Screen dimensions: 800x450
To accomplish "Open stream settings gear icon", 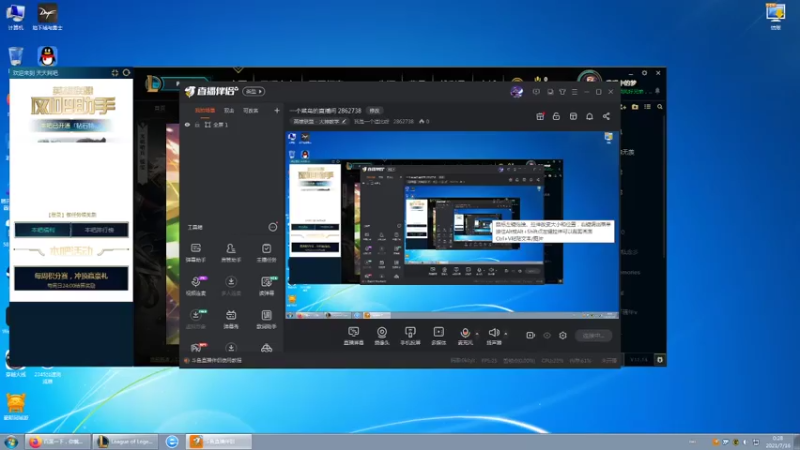I will click(563, 335).
